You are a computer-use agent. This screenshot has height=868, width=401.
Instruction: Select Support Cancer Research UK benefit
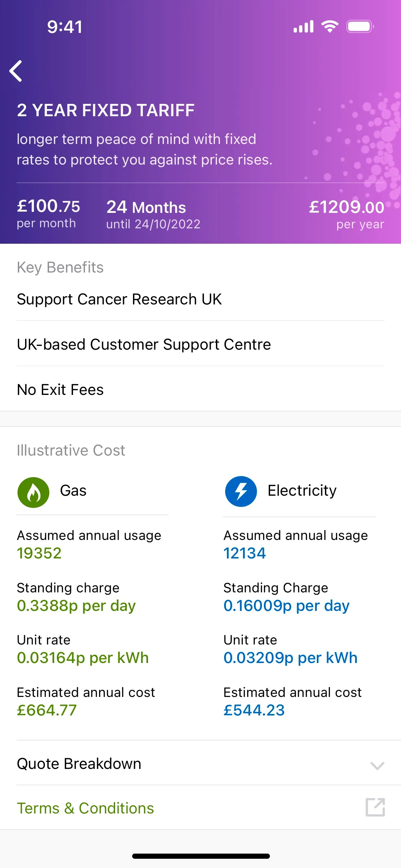click(119, 299)
